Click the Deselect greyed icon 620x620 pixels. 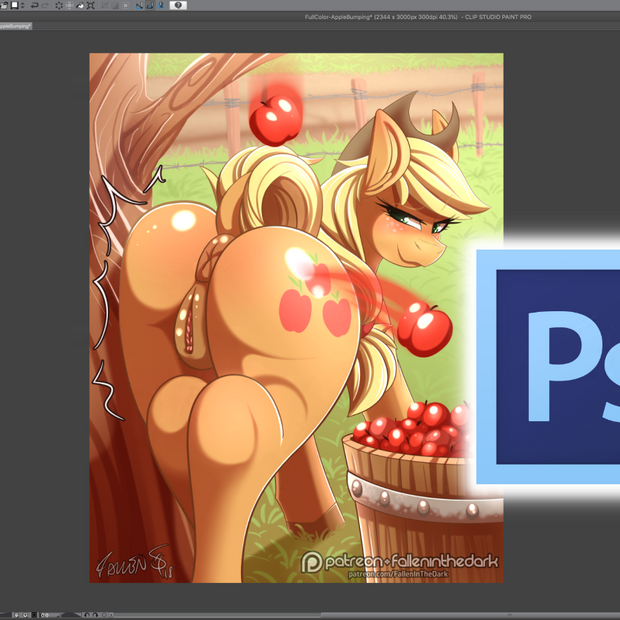(115, 5)
